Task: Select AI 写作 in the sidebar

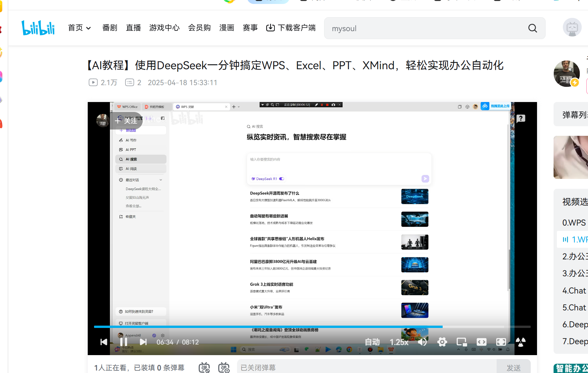Action: point(141,140)
